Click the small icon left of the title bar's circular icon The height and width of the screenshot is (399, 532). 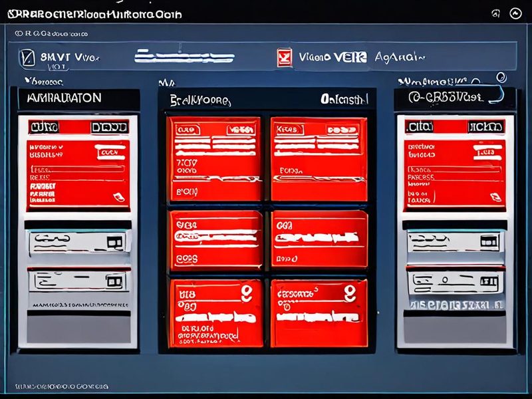click(495, 14)
